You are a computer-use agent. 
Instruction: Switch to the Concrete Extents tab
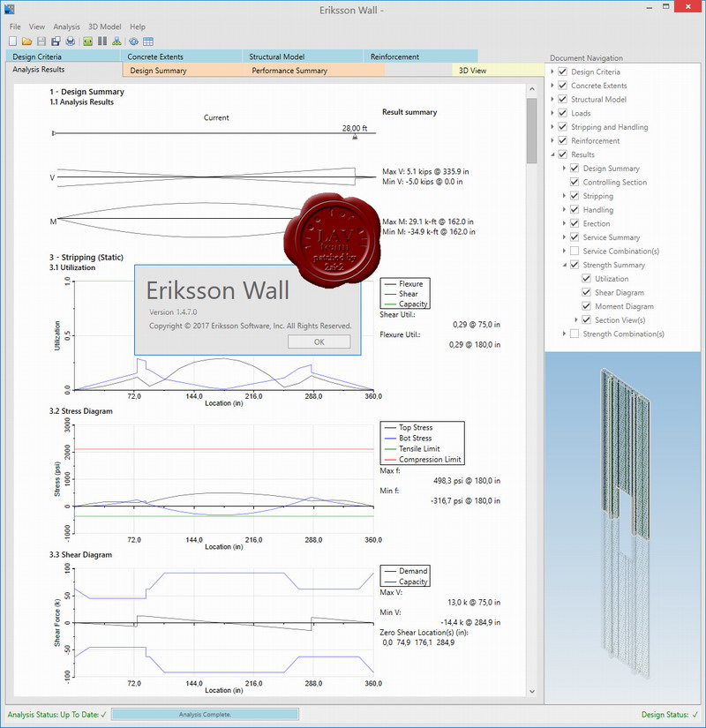[x=182, y=56]
